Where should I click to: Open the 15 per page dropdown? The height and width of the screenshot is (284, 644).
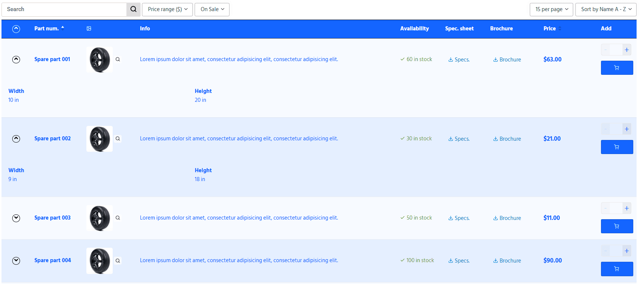pos(551,9)
